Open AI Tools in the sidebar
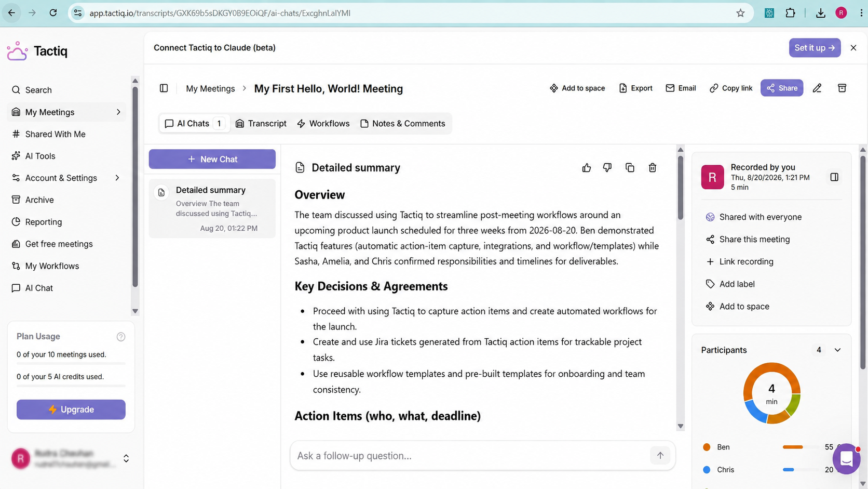This screenshot has height=489, width=868. coord(34,156)
